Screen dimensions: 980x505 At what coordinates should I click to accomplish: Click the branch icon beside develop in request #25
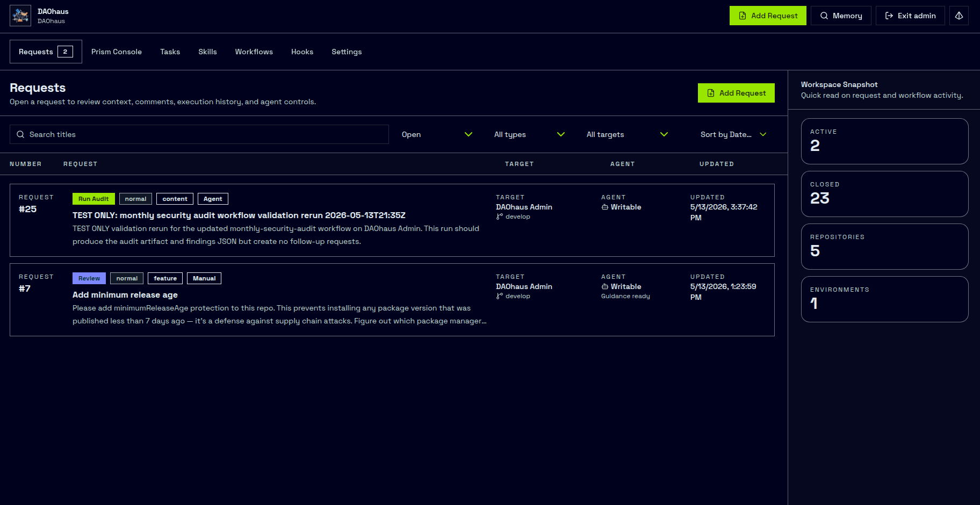tap(500, 217)
